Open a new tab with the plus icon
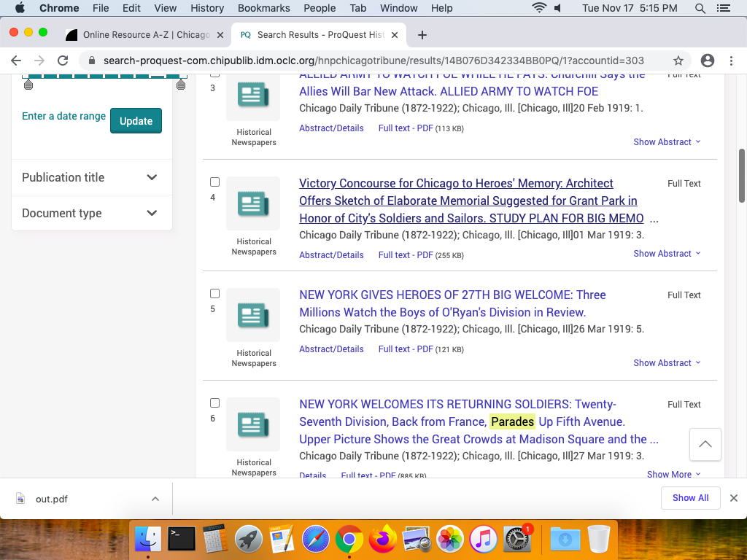 point(422,35)
